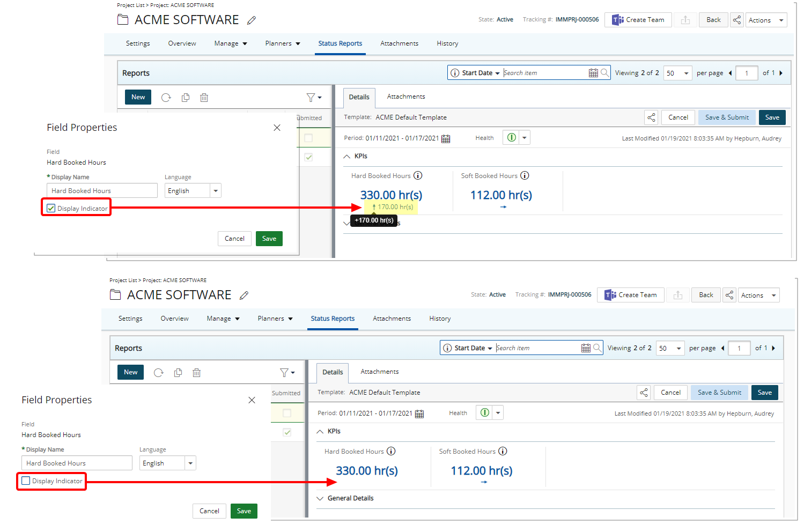Tick the unchecked Submitted box in bottom list
The image size is (804, 532).
(x=287, y=413)
